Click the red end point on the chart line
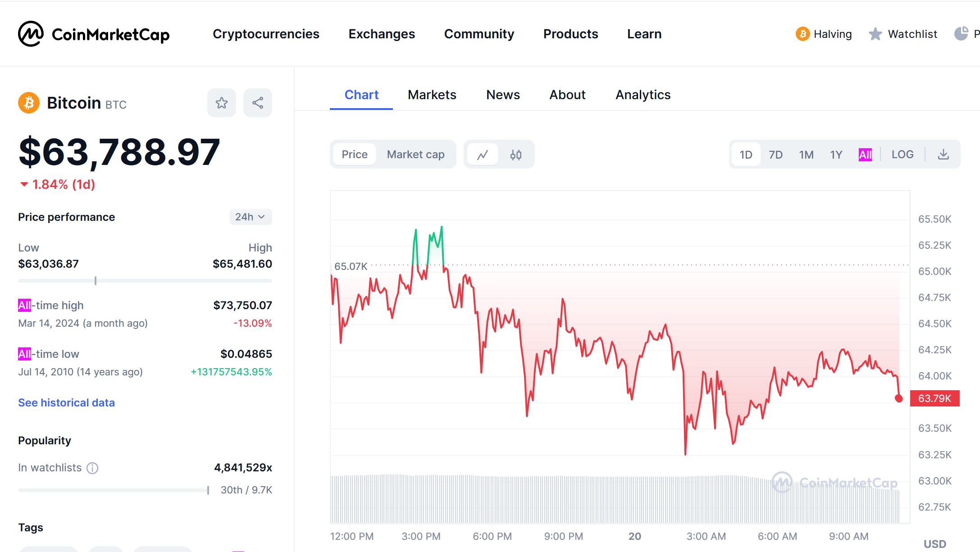 coord(898,398)
